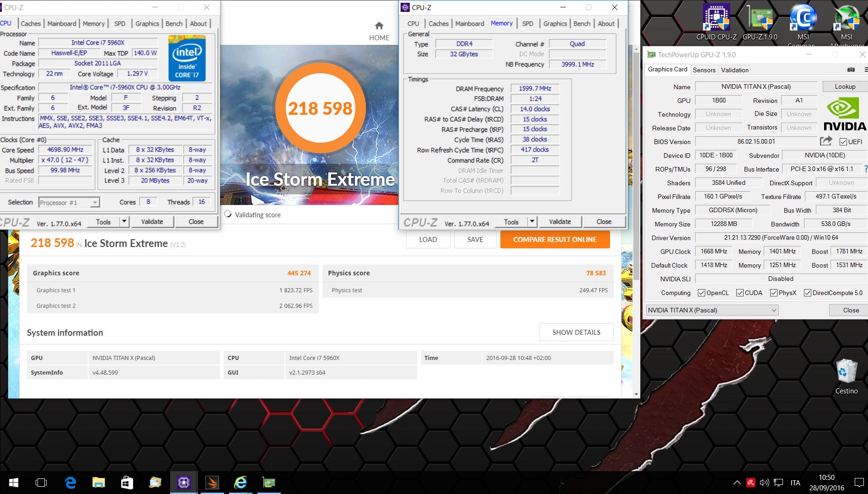Viewport: 868px width, 494px height.
Task: Launch Microsoft Edge from taskbar
Action: [70, 483]
